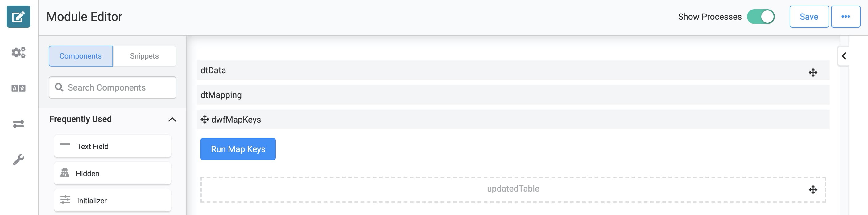Open the settings gears icon in sidebar
This screenshot has width=868, height=215.
pos(18,52)
